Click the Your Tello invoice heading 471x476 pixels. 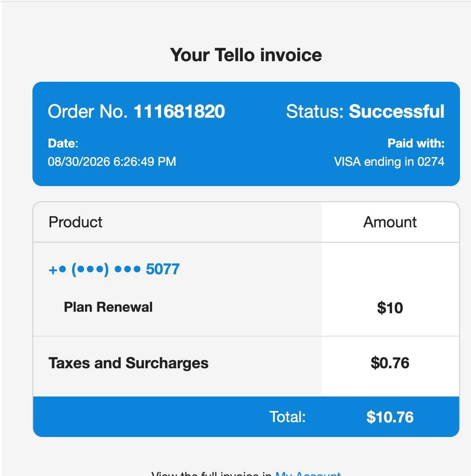tap(246, 55)
